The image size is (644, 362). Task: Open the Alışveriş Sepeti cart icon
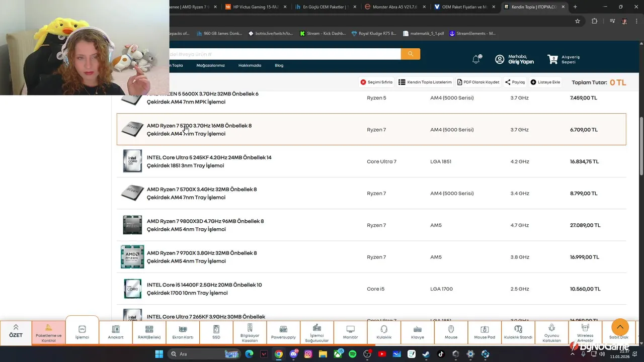(553, 59)
